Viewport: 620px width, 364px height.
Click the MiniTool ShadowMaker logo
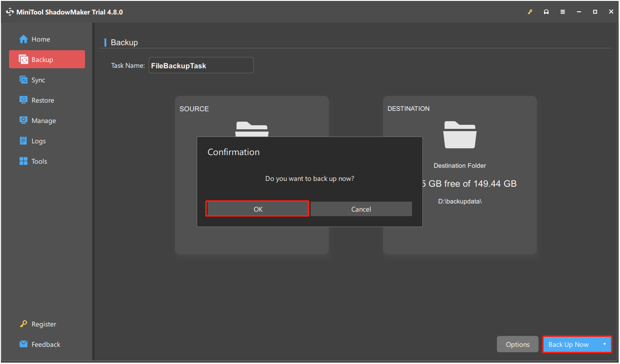pos(9,11)
